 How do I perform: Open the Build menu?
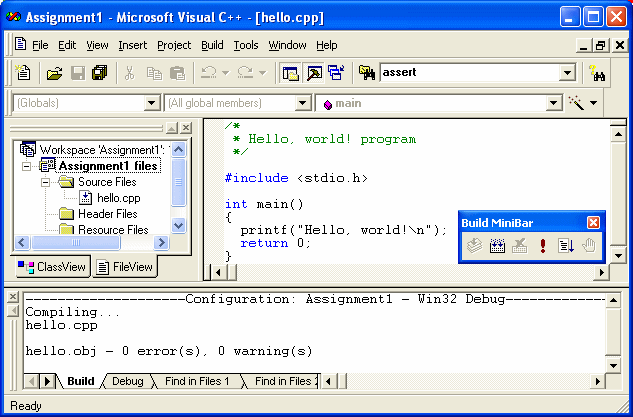pyautogui.click(x=212, y=45)
